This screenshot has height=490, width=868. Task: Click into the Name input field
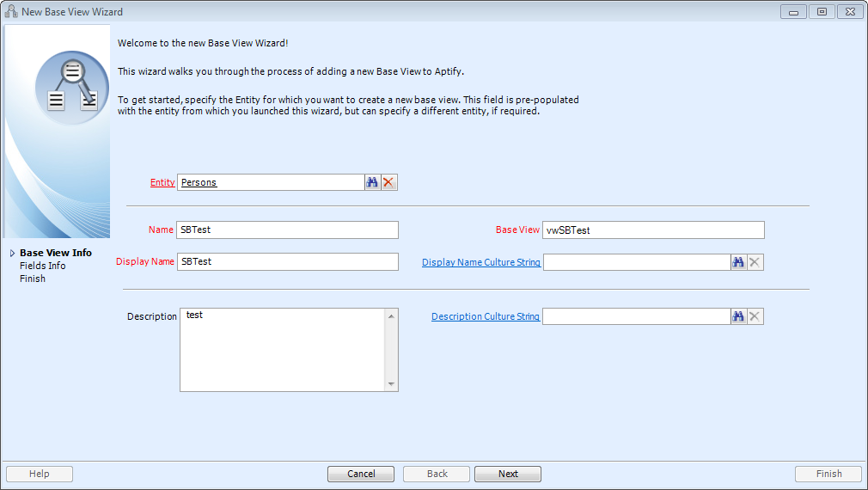point(287,230)
